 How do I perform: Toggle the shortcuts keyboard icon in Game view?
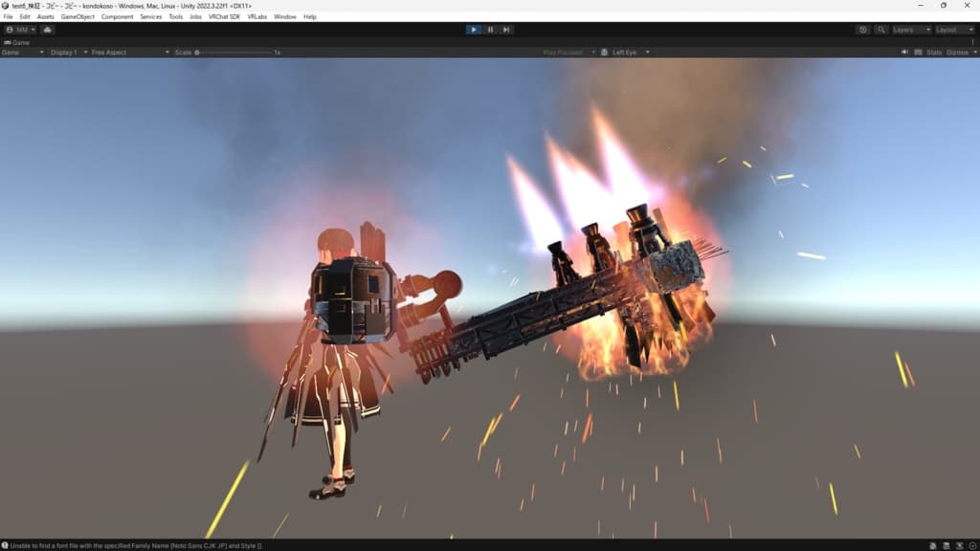[x=918, y=53]
